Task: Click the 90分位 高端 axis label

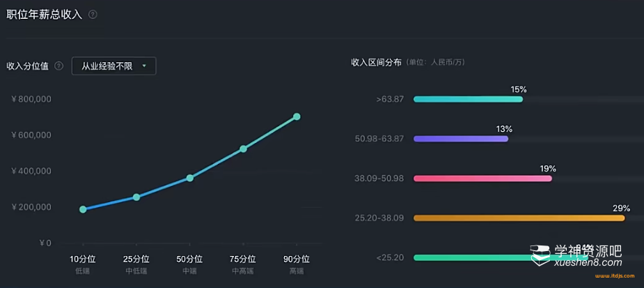Action: (297, 263)
